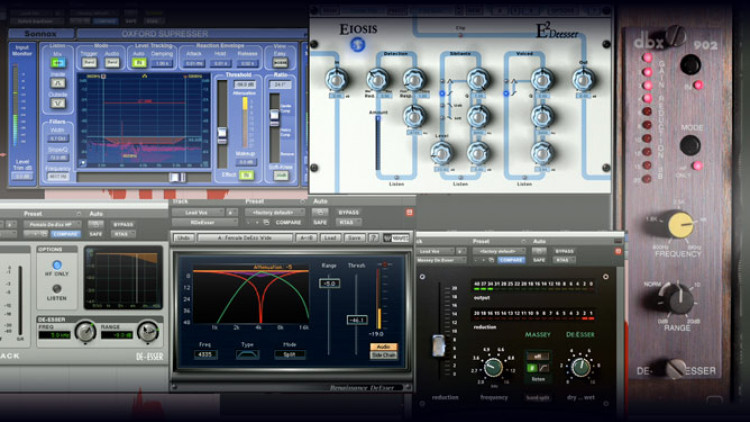Click the frequency knob in Massey De-Esser
750x422 pixels.
click(493, 367)
